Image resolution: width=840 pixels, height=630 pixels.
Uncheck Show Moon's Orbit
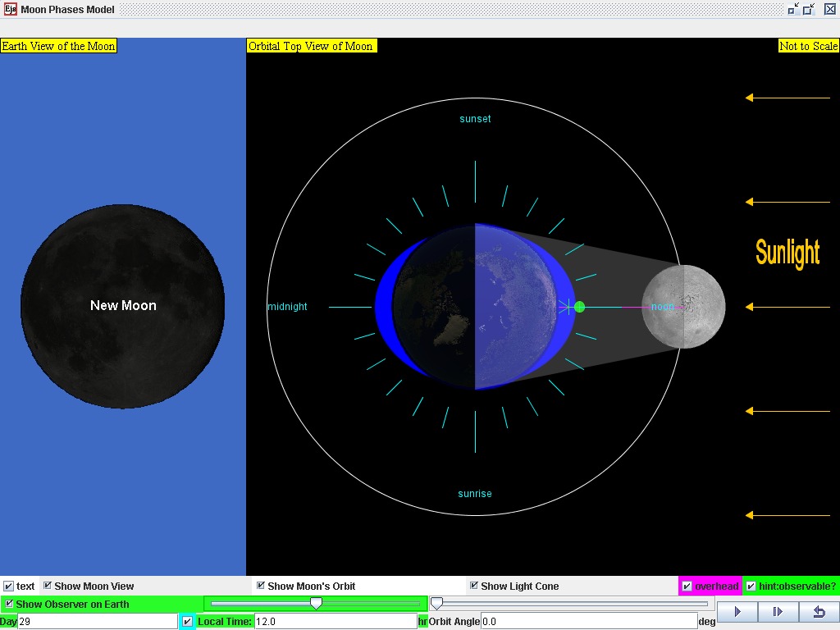coord(261,586)
